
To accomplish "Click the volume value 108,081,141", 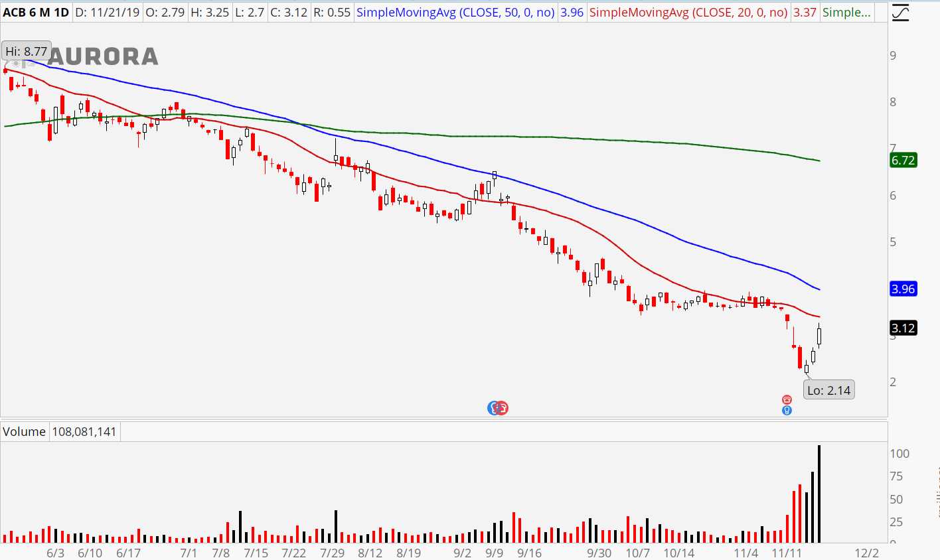I will pyautogui.click(x=84, y=432).
